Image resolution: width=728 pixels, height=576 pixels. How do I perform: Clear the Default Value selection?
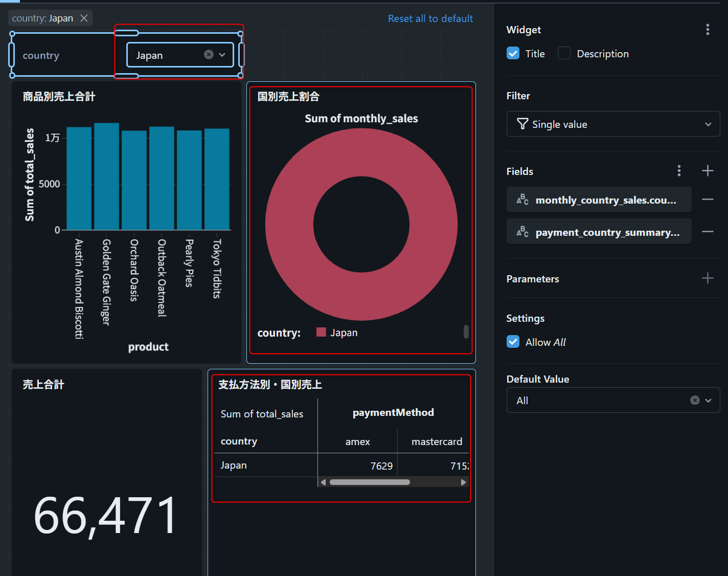point(694,401)
